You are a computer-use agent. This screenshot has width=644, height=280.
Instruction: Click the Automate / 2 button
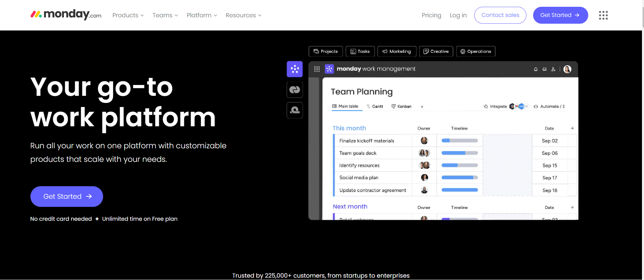549,106
